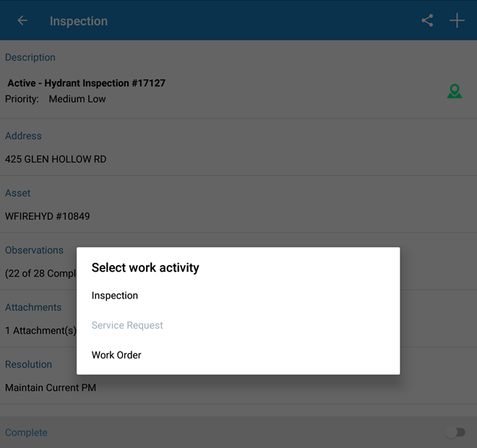
Task: Open the green map location marker
Action: point(454,91)
